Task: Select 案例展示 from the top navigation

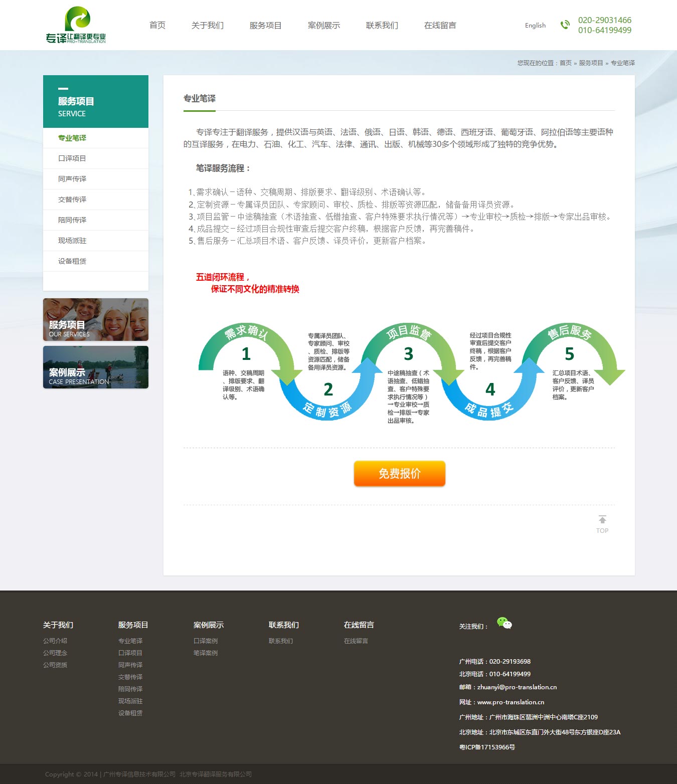Action: point(323,25)
